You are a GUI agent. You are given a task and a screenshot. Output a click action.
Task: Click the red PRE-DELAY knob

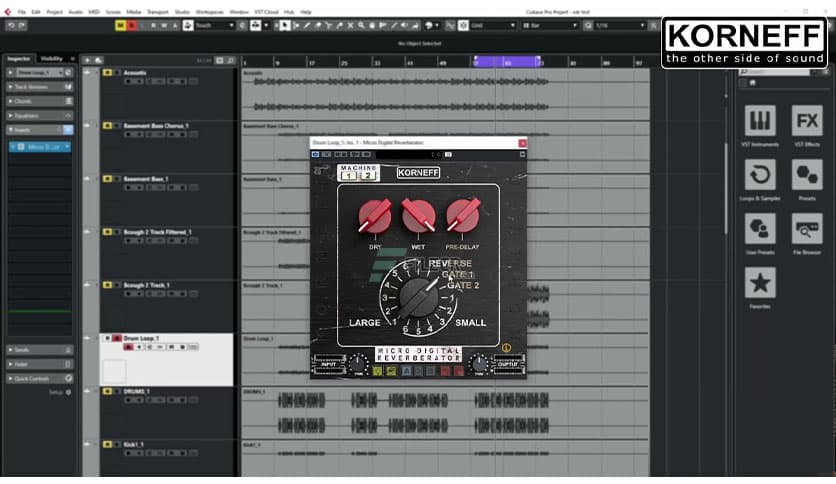point(463,215)
